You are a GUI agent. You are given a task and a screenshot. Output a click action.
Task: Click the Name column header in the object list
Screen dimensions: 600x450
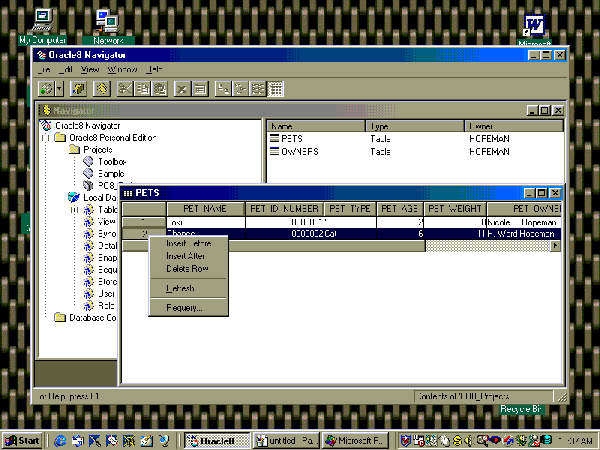[316, 126]
